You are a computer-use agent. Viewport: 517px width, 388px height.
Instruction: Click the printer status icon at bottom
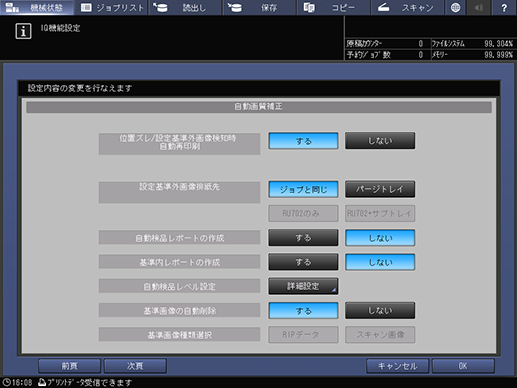[x=42, y=382]
